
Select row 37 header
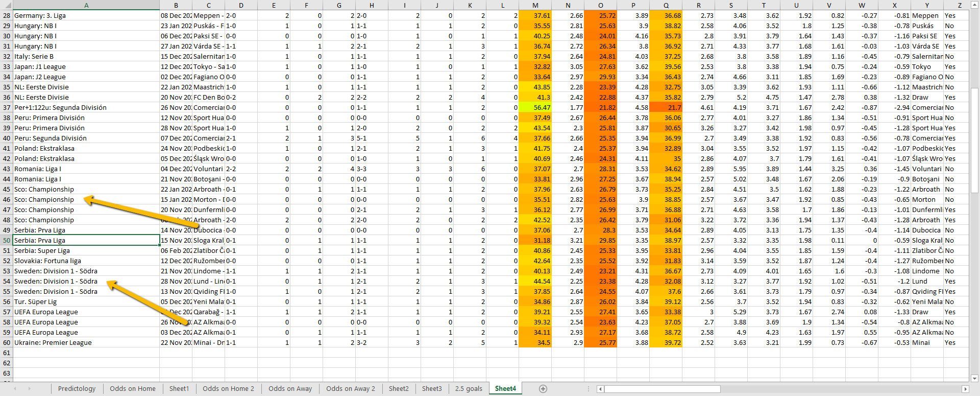(6, 107)
